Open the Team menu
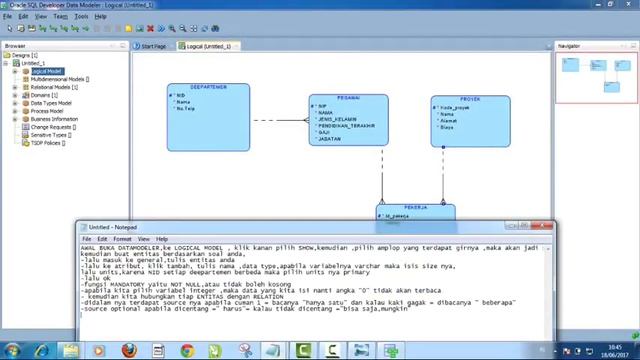This screenshot has width=640, height=360. click(x=60, y=17)
